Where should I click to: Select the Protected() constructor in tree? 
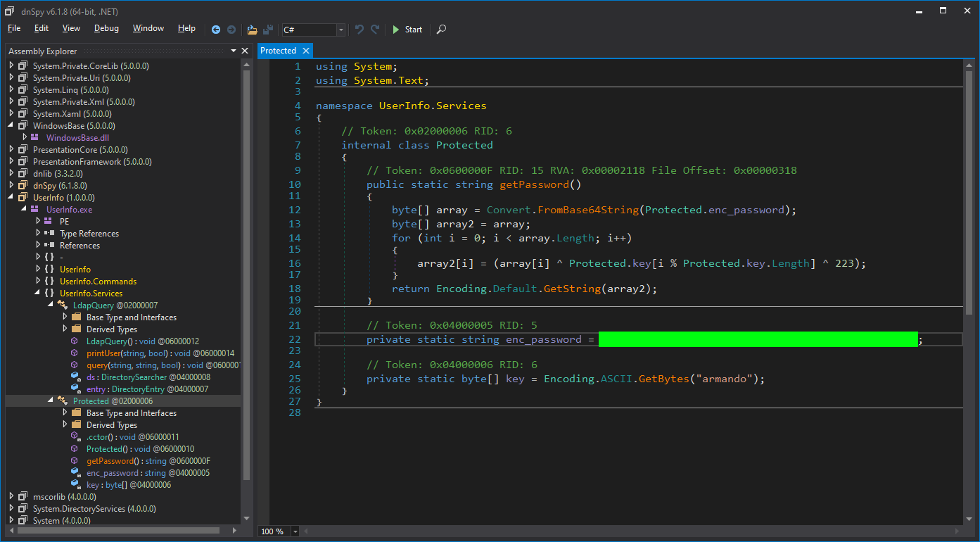coord(140,448)
